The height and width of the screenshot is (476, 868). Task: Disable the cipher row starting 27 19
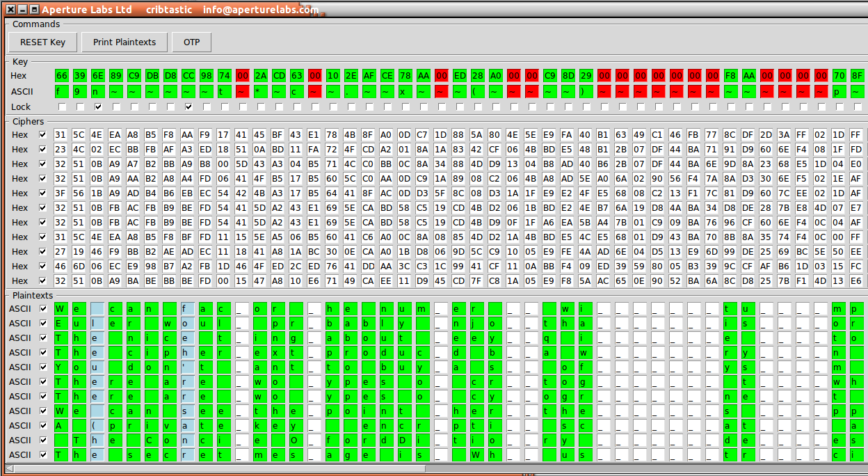click(x=43, y=251)
